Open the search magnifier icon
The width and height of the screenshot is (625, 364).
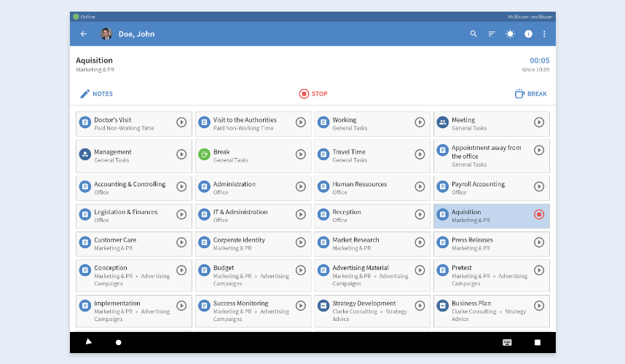pyautogui.click(x=473, y=34)
